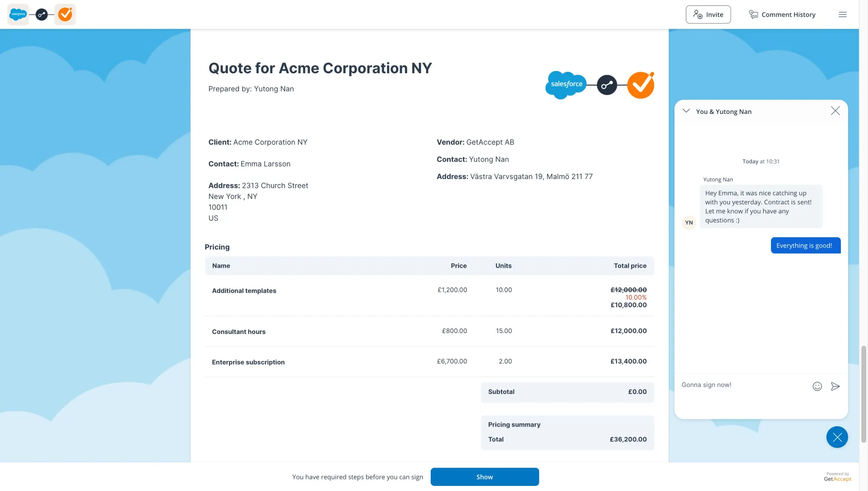The width and height of the screenshot is (868, 491).
Task: Click the 'Pricing' section heading
Action: [217, 247]
